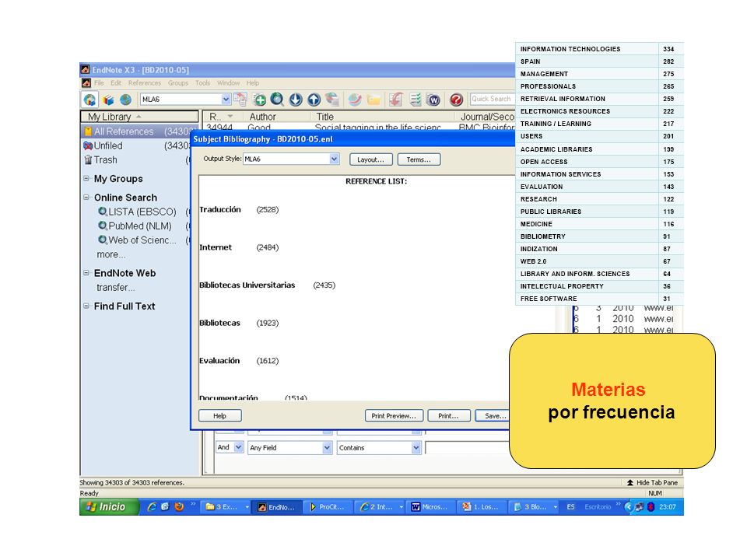Click the LISTA (EBSCO) search icon

coord(103,211)
